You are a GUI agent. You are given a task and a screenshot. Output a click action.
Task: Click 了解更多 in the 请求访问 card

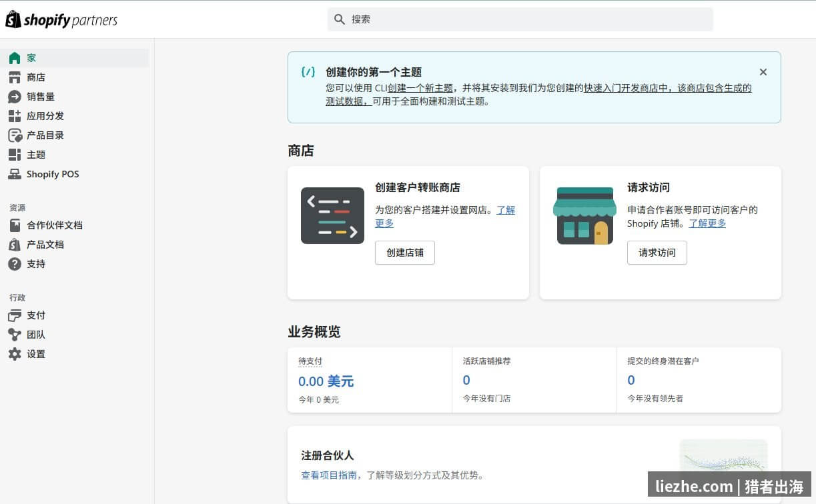pos(707,223)
